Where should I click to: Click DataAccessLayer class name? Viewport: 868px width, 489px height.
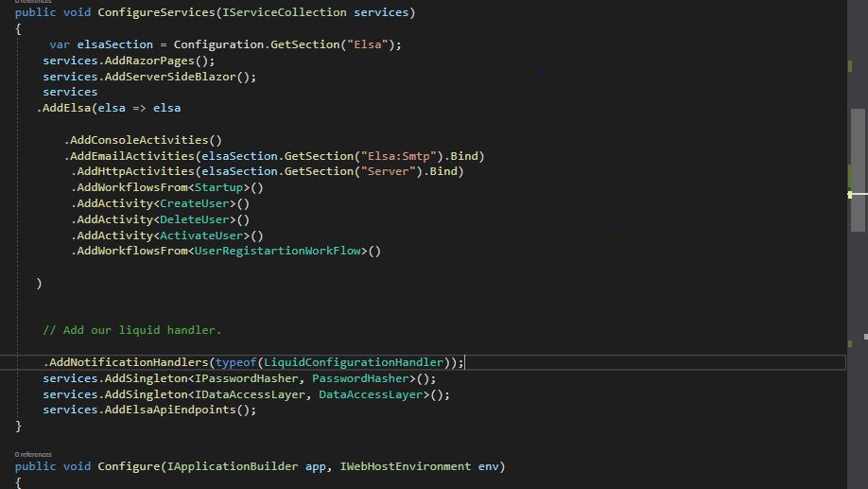pos(371,394)
